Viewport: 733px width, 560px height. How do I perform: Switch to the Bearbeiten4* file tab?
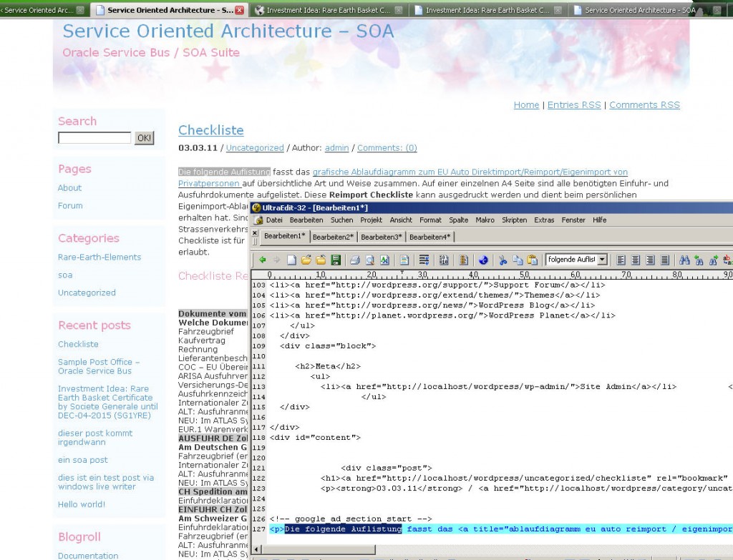(x=430, y=237)
